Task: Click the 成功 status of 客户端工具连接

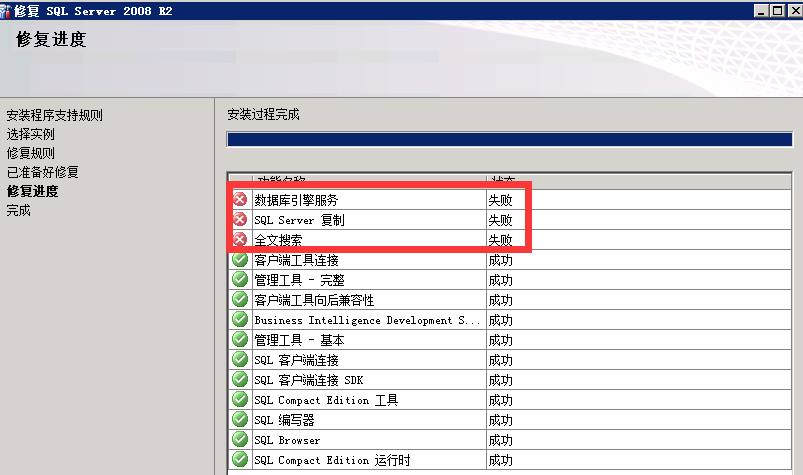Action: tap(500, 260)
